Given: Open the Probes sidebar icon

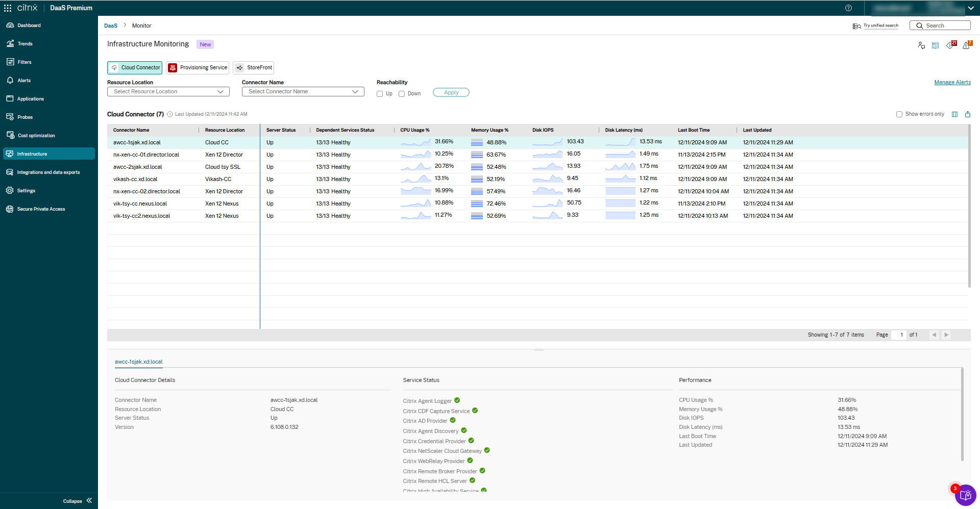Looking at the screenshot, I should [10, 117].
